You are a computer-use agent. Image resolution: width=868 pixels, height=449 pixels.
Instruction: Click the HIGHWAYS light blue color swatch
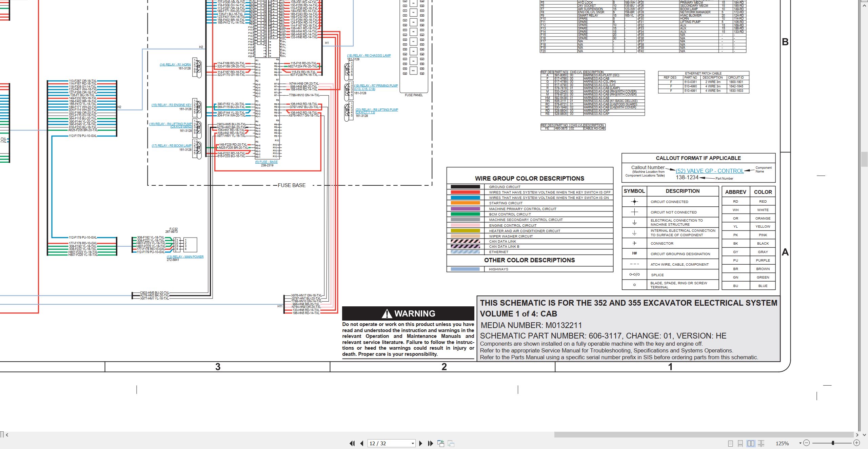pos(465,269)
